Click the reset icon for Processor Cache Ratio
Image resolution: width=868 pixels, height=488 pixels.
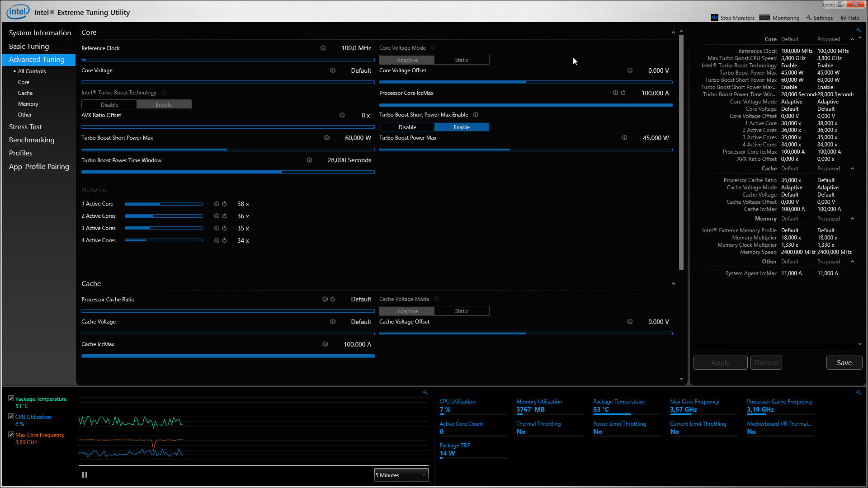tap(333, 299)
